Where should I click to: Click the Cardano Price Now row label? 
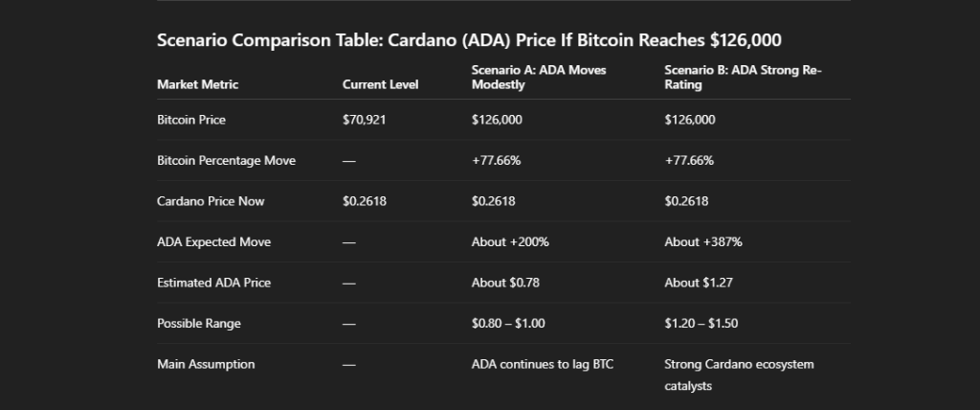(x=211, y=201)
